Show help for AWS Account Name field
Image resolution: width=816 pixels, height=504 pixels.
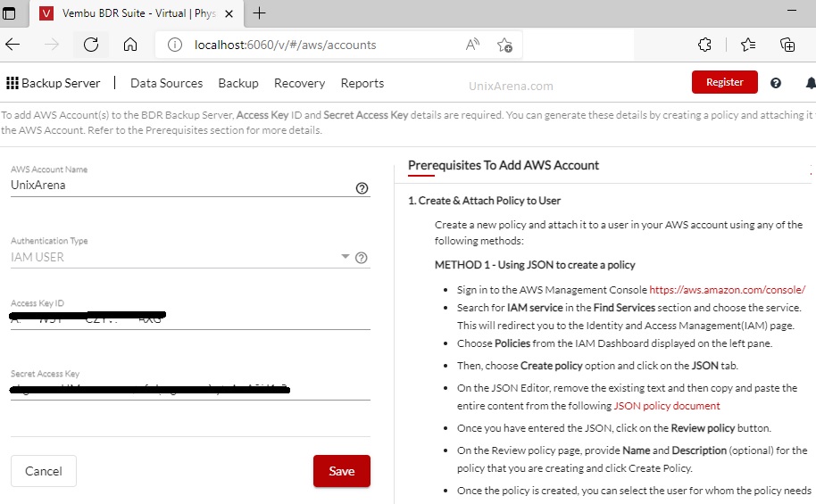point(362,188)
